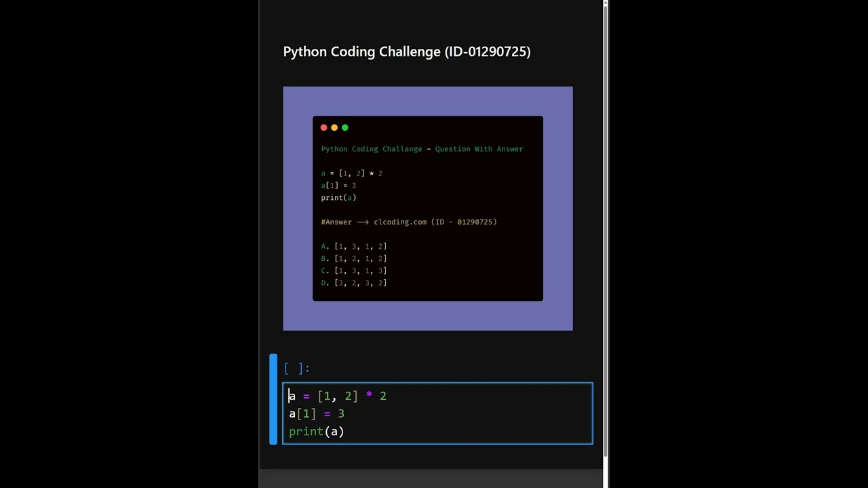Click code line 'a[1] = 3' in cell
The height and width of the screenshot is (488, 868).
click(317, 413)
